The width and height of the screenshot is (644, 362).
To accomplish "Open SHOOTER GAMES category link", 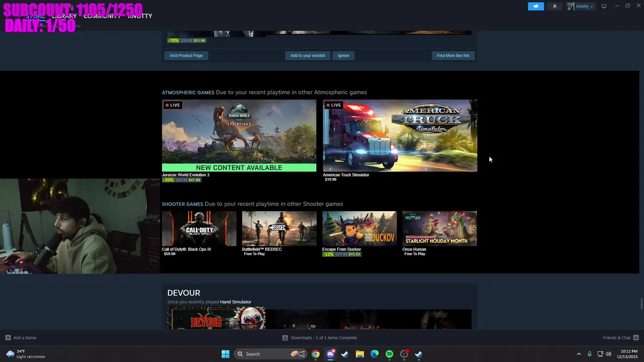I will (x=183, y=204).
